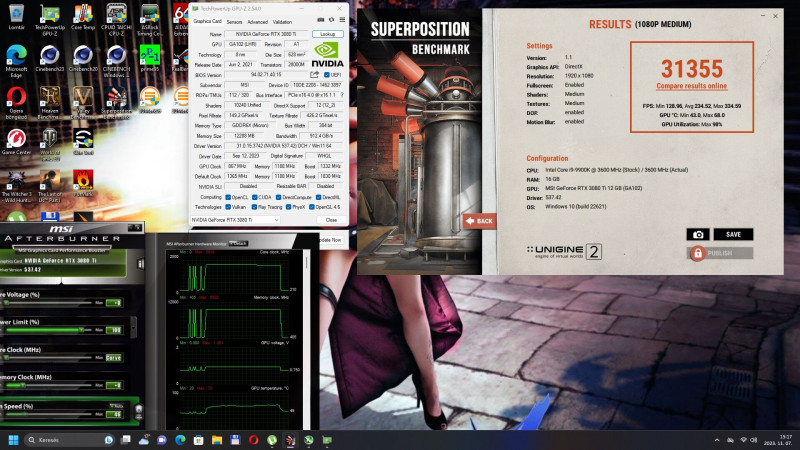Open the Compare results online link
The image size is (800, 450).
tap(691, 86)
